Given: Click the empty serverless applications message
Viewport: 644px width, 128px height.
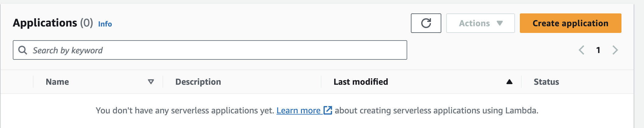Looking at the screenshot, I should [317, 110].
